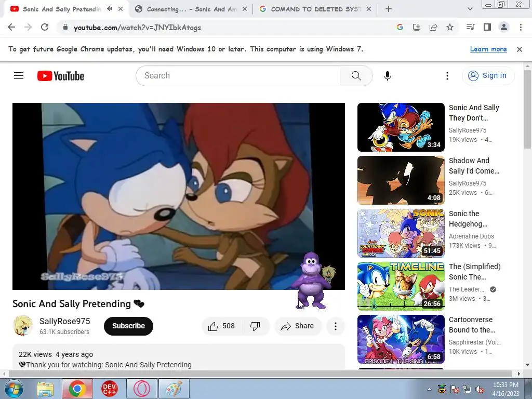Click the install app icon in address bar
The height and width of the screenshot is (399, 532).
coord(416,27)
